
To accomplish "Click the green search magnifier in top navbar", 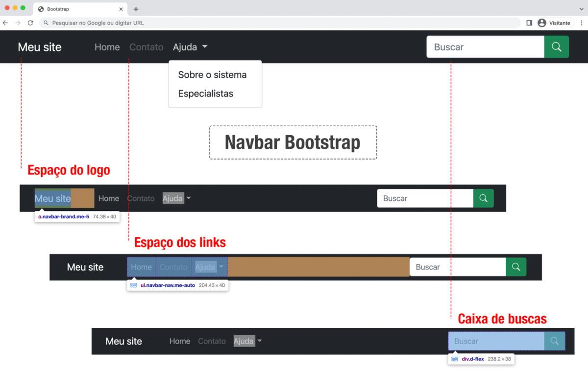I will coord(557,46).
